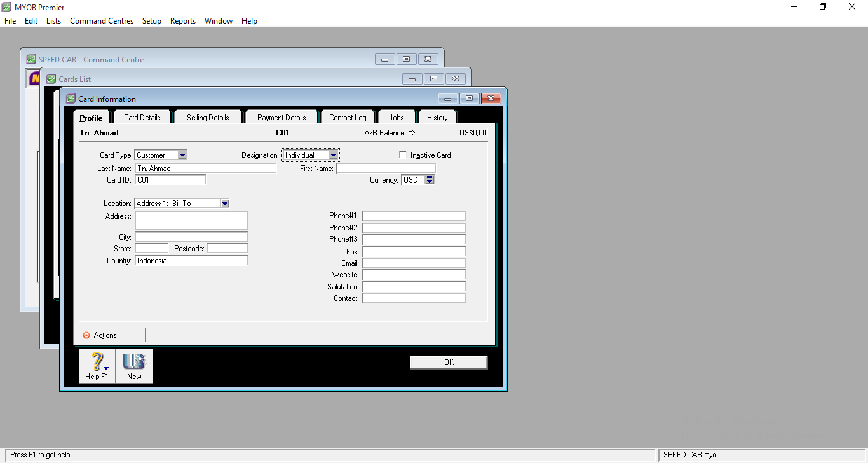
Task: Click in the State field
Action: (x=151, y=248)
